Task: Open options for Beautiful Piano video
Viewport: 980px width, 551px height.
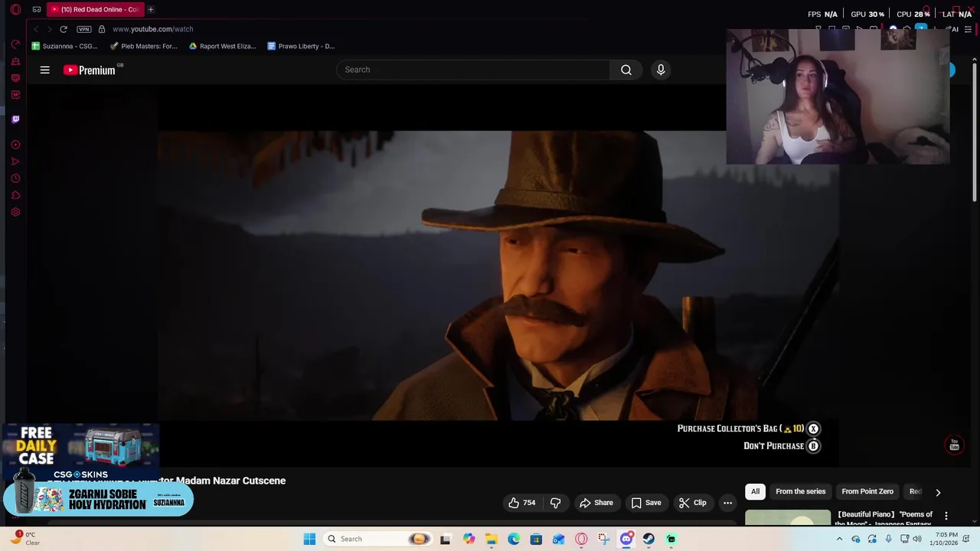Action: click(946, 516)
